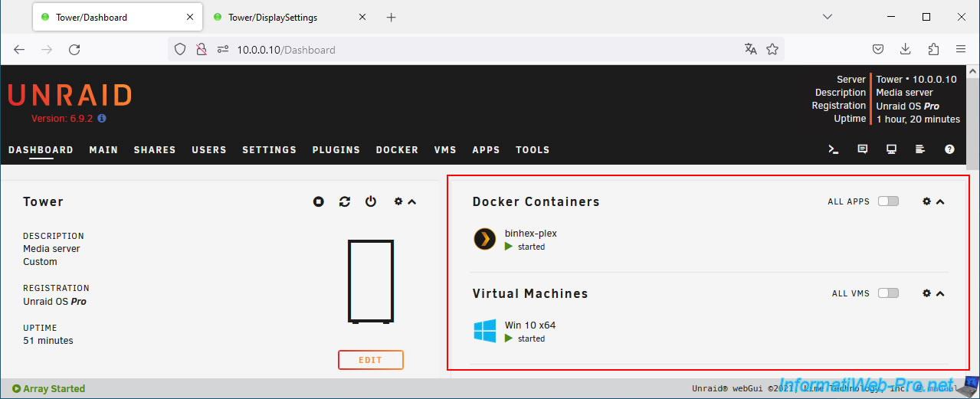Viewport: 980px width, 399px height.
Task: Collapse the Tower panel with chevron
Action: click(412, 201)
